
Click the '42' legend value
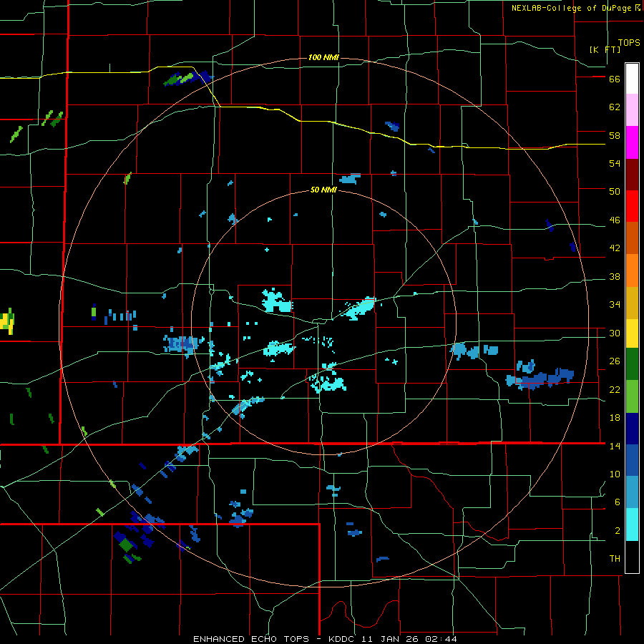click(x=615, y=248)
